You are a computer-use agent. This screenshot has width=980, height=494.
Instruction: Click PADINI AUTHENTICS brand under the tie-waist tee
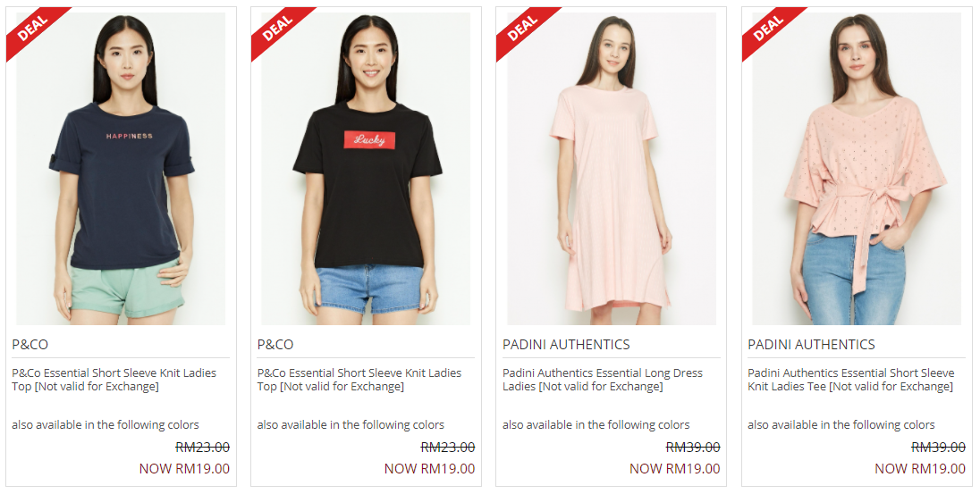tap(811, 345)
